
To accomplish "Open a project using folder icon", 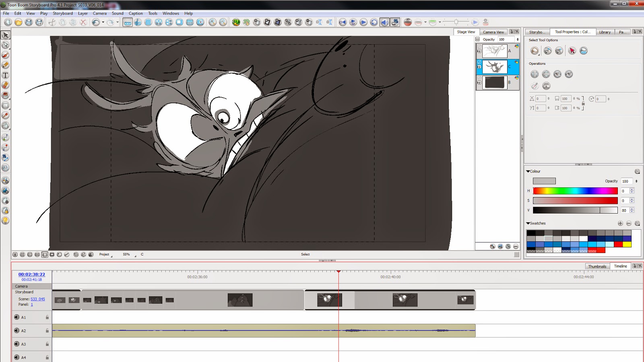I will 18,23.
